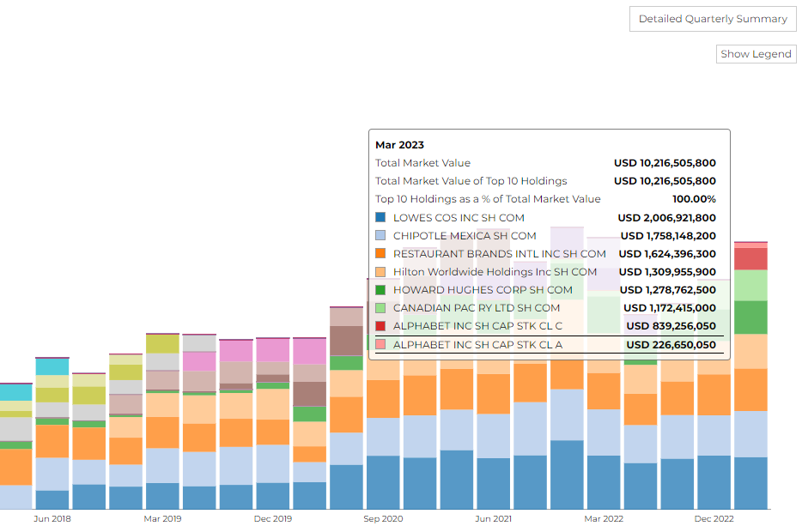Click the 'USD 2,006,921,800' value

(666, 218)
